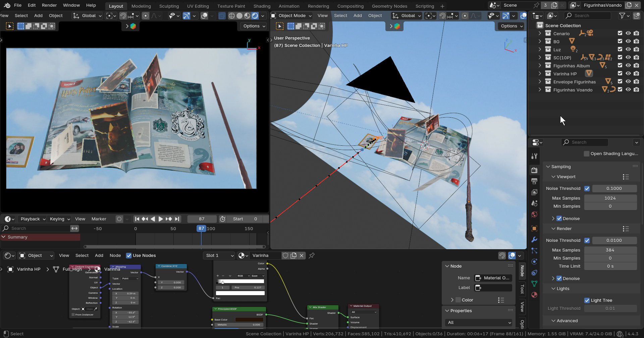The image size is (644, 338).
Task: Expand the Color subpanel in Node sidebar
Action: (x=452, y=300)
